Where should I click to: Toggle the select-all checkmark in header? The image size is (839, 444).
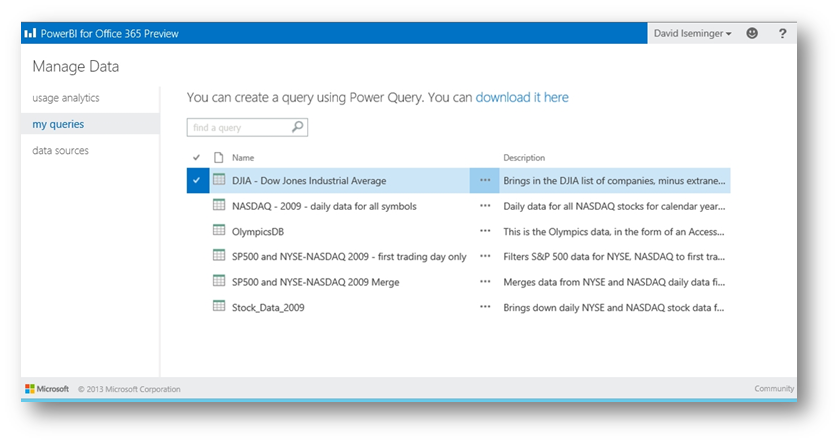(196, 157)
